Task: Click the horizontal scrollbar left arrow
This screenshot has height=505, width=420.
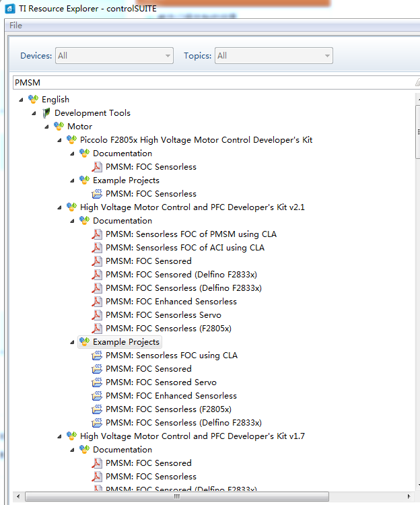Action: [x=18, y=496]
